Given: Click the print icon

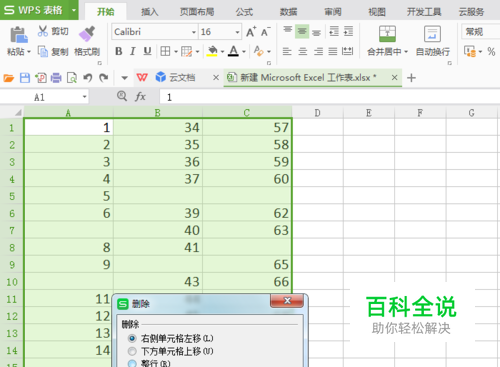Looking at the screenshot, I should point(56,78).
